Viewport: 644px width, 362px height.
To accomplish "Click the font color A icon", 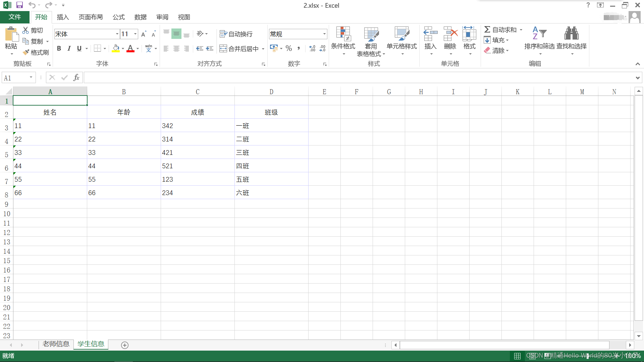I will pos(130,48).
